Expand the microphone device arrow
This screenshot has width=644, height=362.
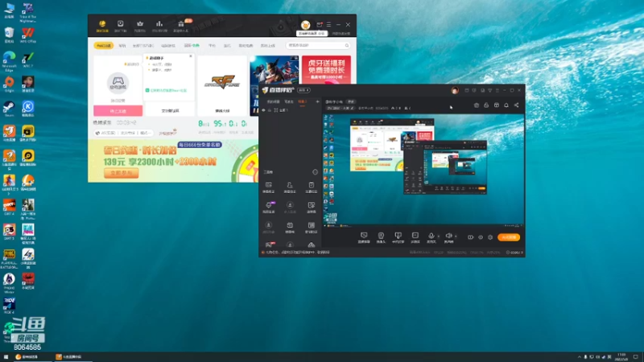[438, 237]
